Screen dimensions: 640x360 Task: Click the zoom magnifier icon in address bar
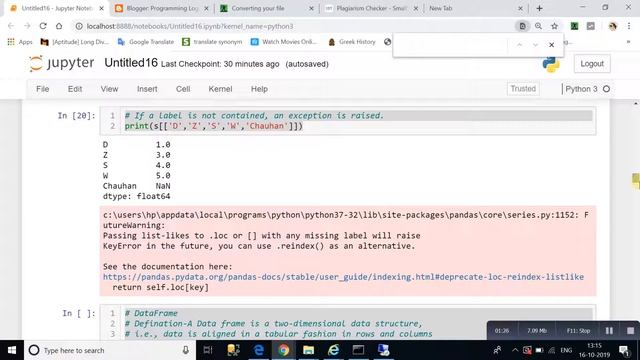[538, 26]
